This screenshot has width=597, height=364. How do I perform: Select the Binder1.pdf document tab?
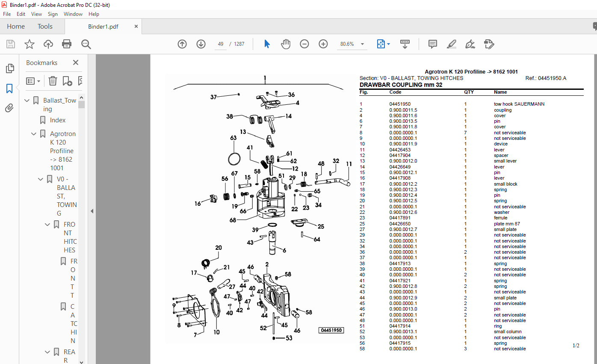point(103,27)
